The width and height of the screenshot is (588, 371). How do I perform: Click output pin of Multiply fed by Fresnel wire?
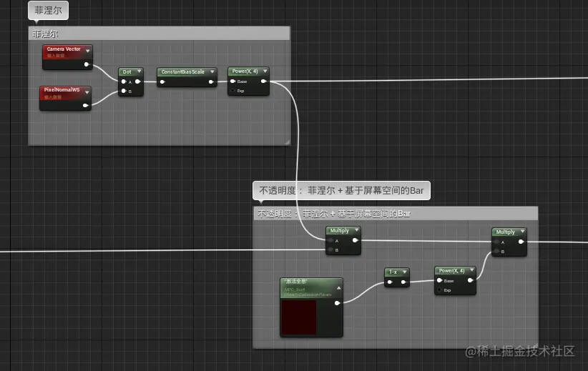coord(355,241)
